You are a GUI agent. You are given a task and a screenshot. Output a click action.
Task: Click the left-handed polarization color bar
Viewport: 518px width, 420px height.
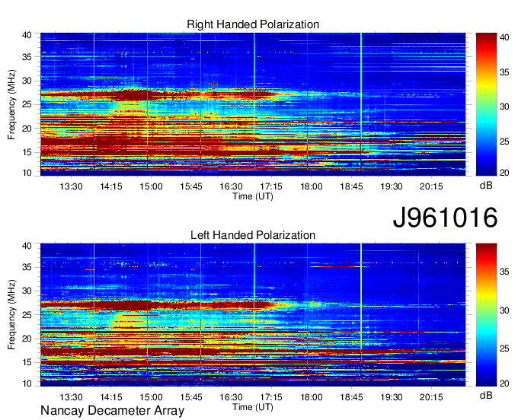(x=486, y=315)
